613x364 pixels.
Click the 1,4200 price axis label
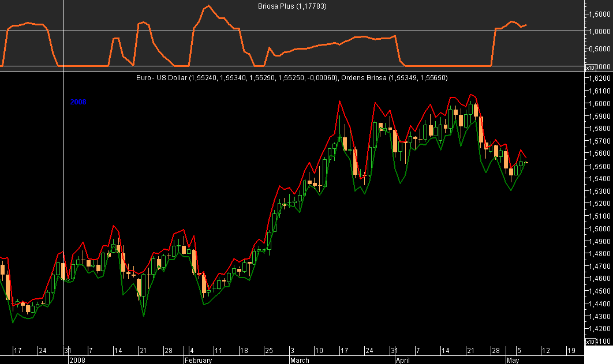[x=599, y=328]
